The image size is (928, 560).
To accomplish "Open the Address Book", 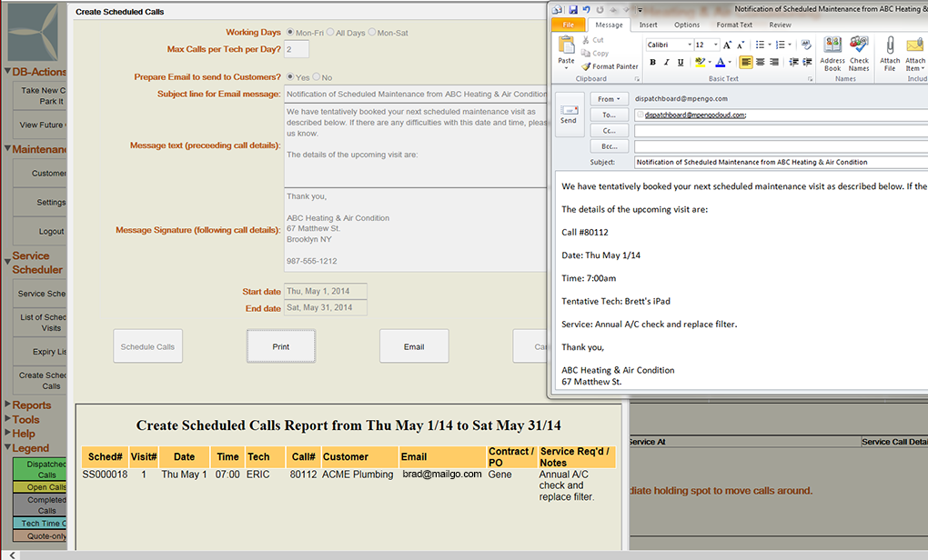I will pyautogui.click(x=832, y=53).
